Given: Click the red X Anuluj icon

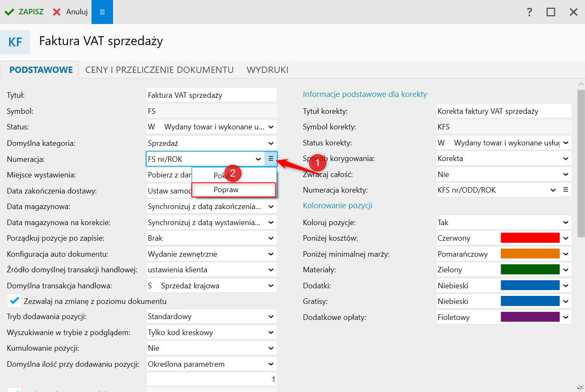Looking at the screenshot, I should coord(57,12).
